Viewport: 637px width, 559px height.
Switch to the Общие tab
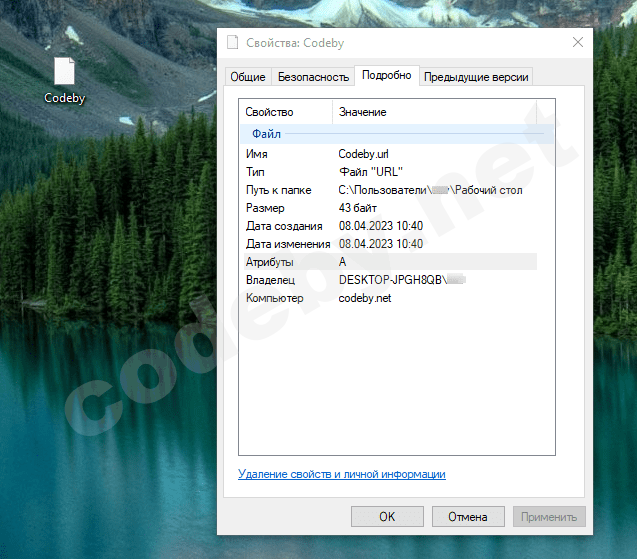click(x=248, y=77)
